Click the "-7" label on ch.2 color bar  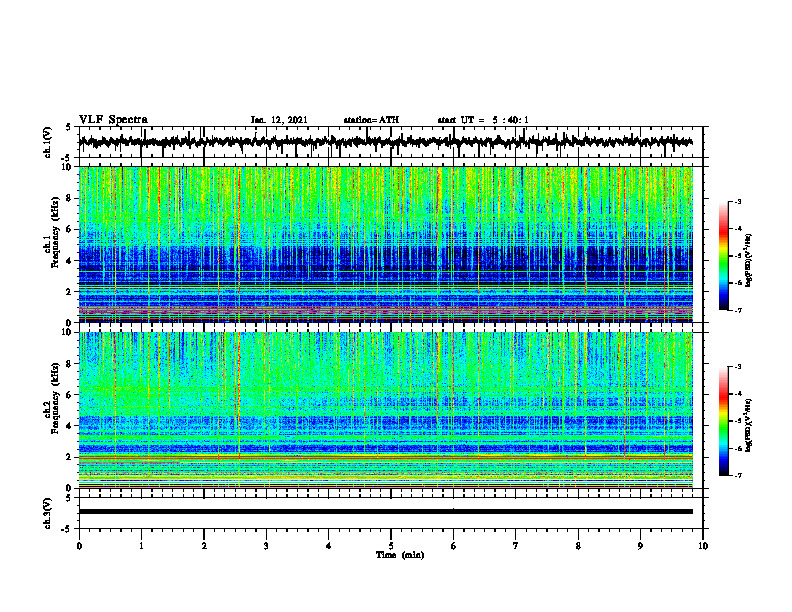click(738, 476)
